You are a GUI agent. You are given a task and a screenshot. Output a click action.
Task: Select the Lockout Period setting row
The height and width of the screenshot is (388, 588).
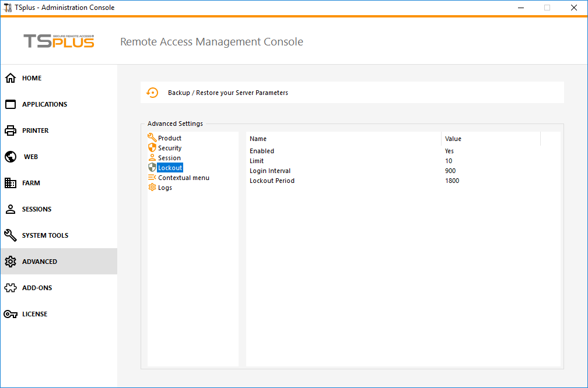tap(272, 181)
